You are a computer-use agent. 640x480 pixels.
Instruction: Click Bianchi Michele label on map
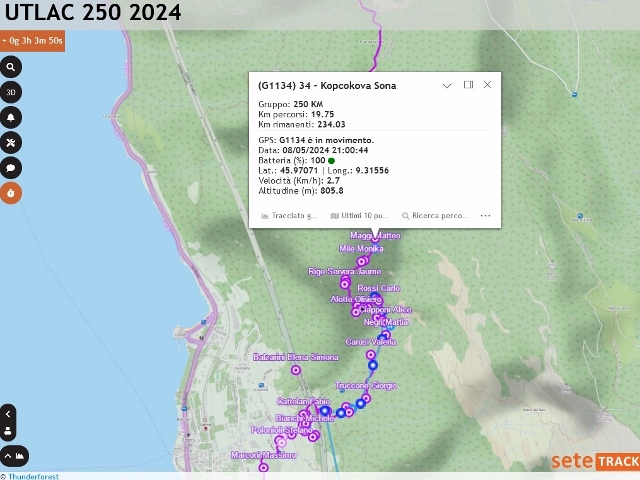pos(304,418)
